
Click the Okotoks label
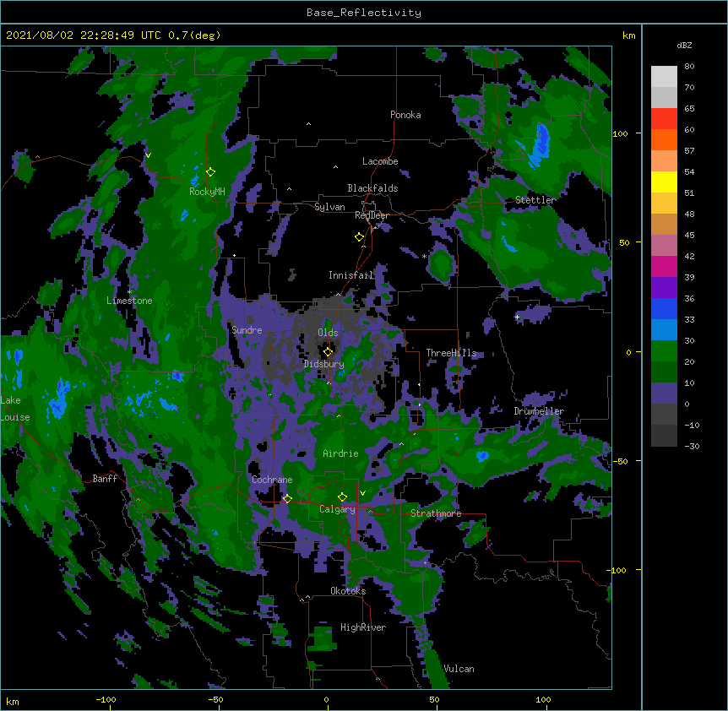tap(348, 591)
